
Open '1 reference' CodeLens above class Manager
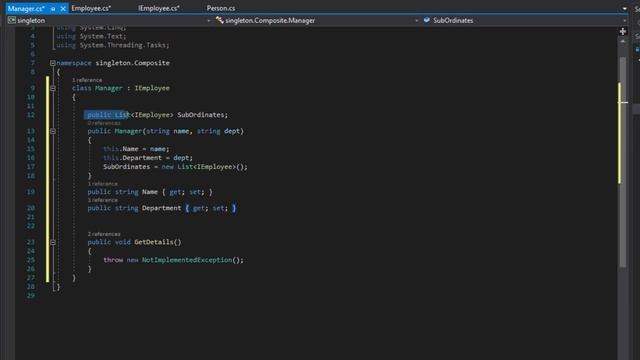tap(87, 80)
